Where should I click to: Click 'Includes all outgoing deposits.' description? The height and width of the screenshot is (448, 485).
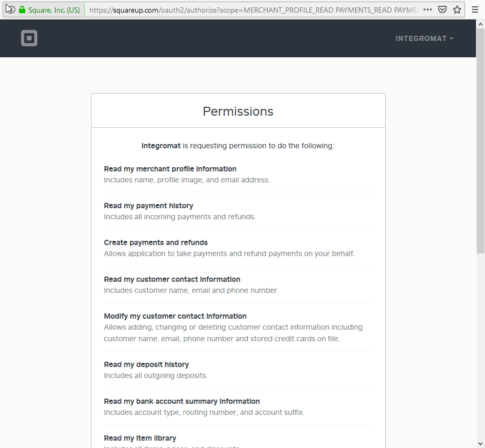(156, 375)
